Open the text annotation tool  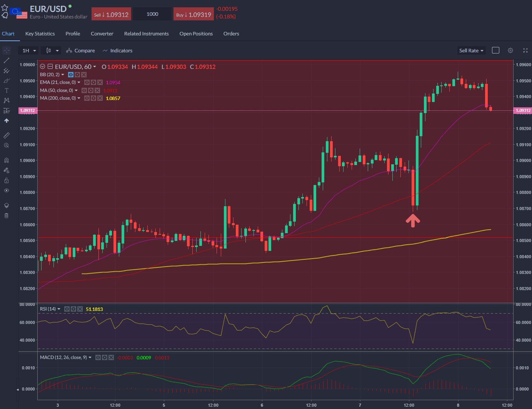tap(7, 90)
